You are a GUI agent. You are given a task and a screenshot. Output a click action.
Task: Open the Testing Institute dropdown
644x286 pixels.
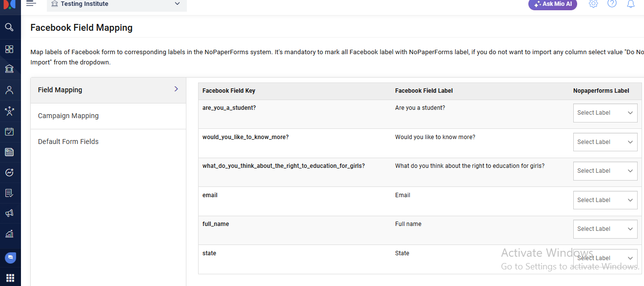(117, 4)
